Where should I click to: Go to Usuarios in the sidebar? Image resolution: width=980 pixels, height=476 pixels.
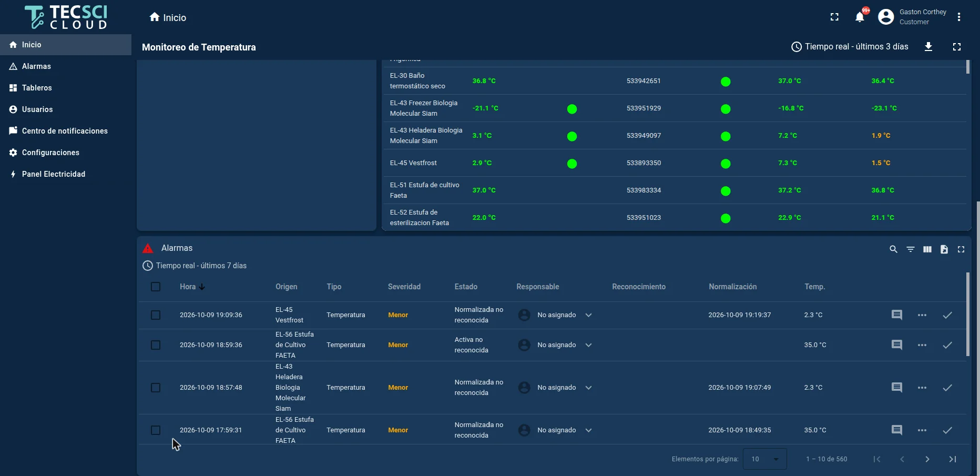tap(66, 109)
